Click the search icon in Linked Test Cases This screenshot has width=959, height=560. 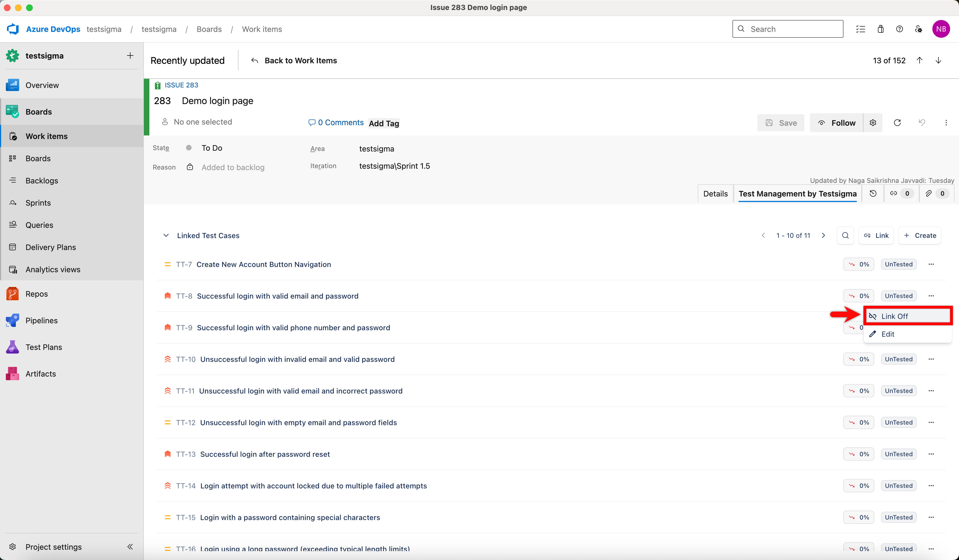(x=845, y=236)
